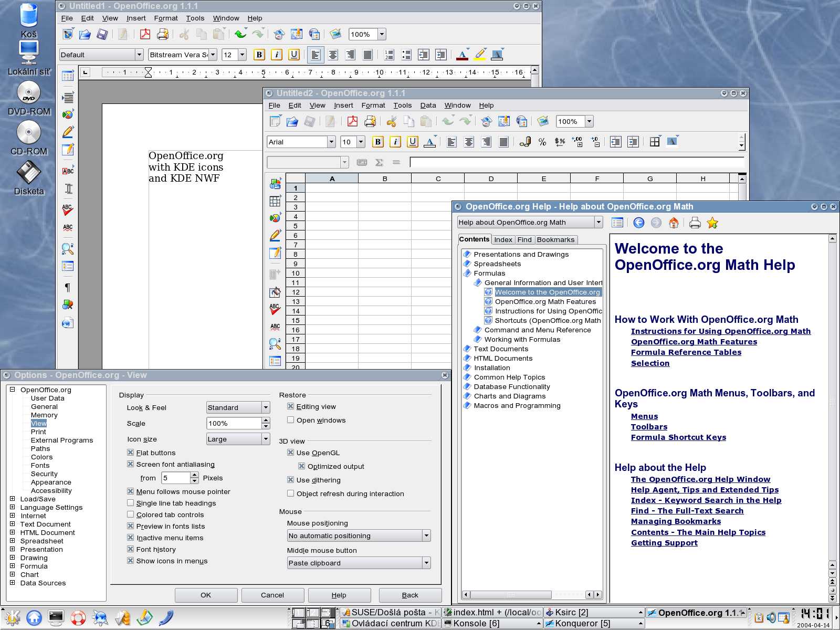Toggle the Use OpenGL checkbox
The width and height of the screenshot is (840, 630).
point(290,453)
